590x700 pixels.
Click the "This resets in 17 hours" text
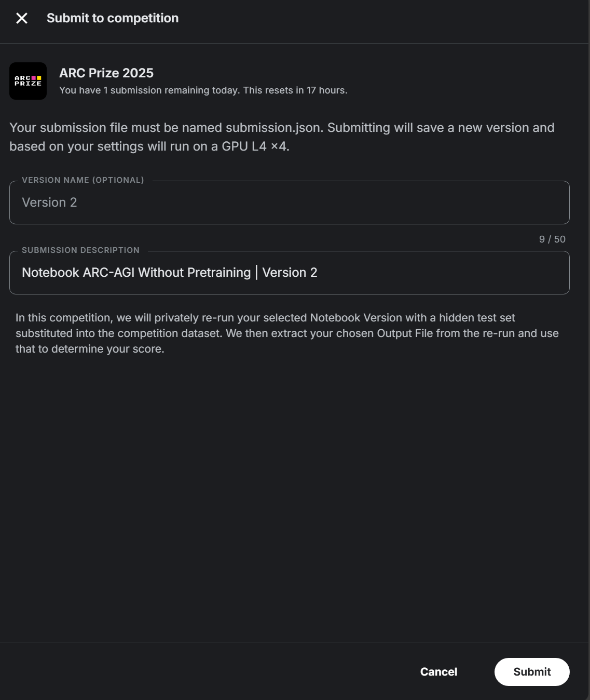[295, 90]
